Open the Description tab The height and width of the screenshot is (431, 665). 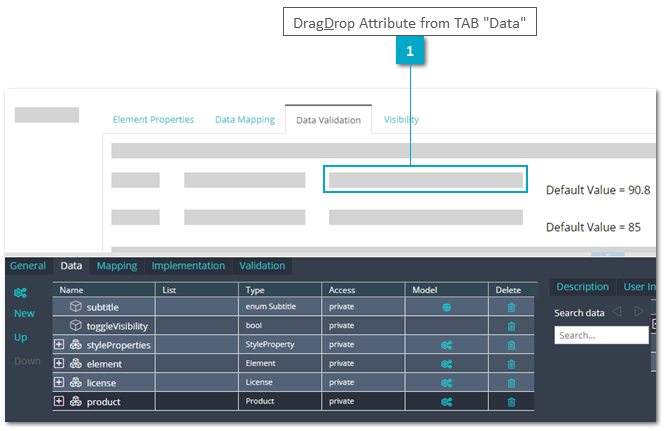pyautogui.click(x=582, y=287)
